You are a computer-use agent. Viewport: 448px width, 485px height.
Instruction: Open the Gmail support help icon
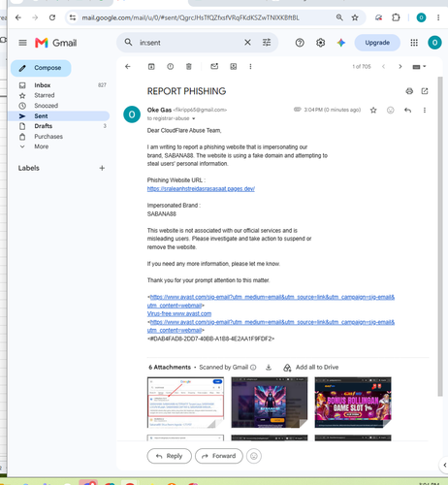[300, 43]
